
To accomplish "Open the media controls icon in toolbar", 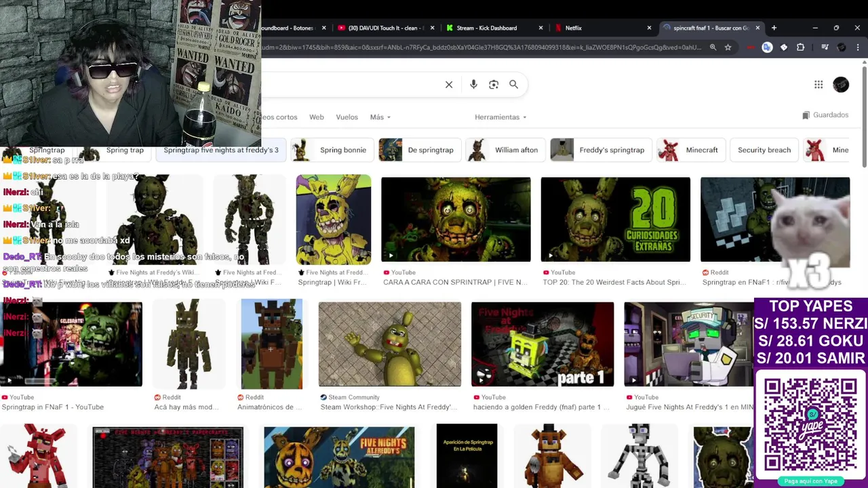I will 825,47.
